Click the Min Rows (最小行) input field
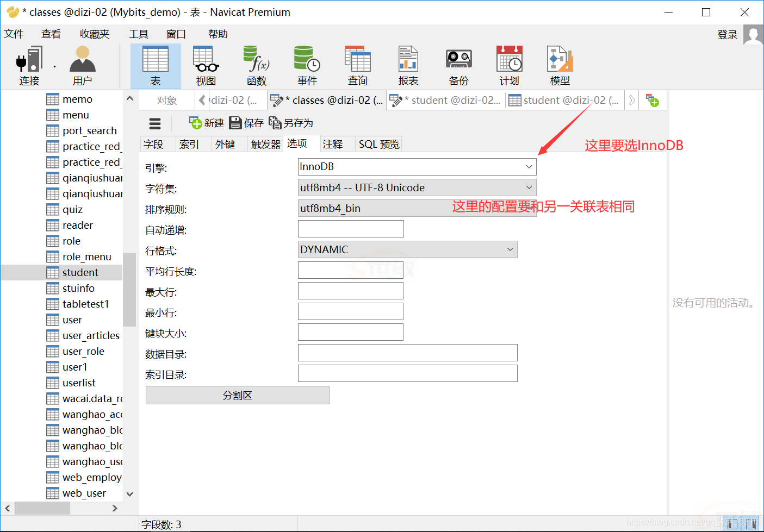 pyautogui.click(x=351, y=311)
